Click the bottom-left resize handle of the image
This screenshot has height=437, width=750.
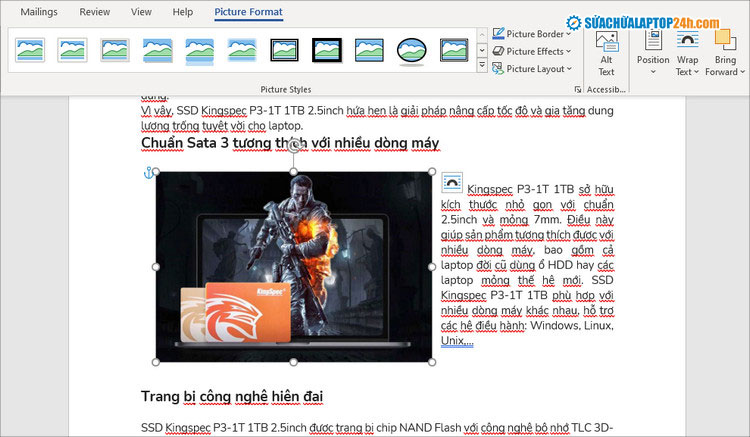pos(156,362)
